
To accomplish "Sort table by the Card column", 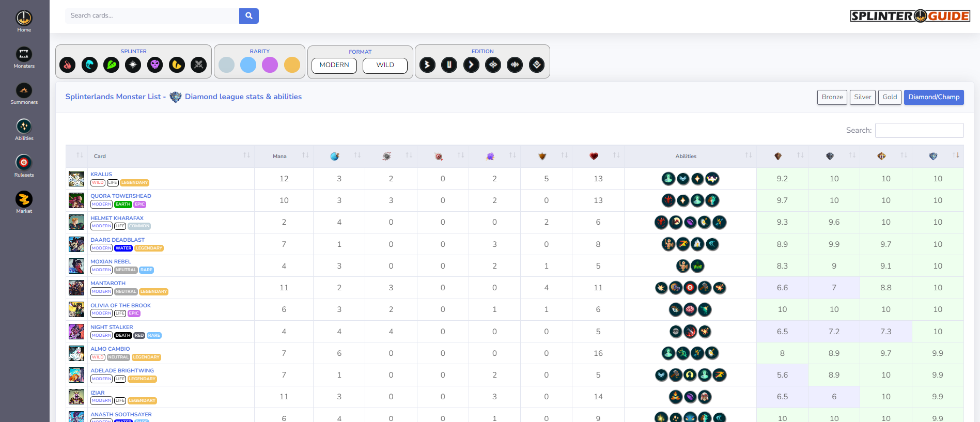I will click(x=172, y=156).
